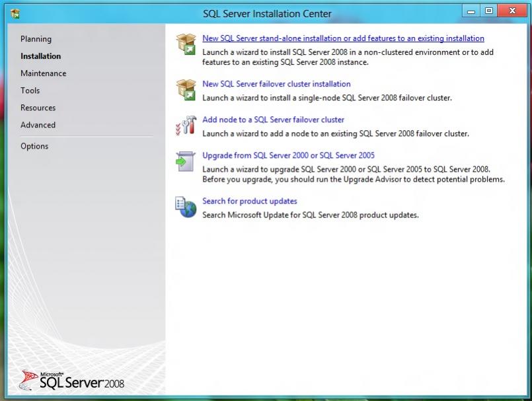
Task: Click the product updates globe icon
Action: [186, 207]
